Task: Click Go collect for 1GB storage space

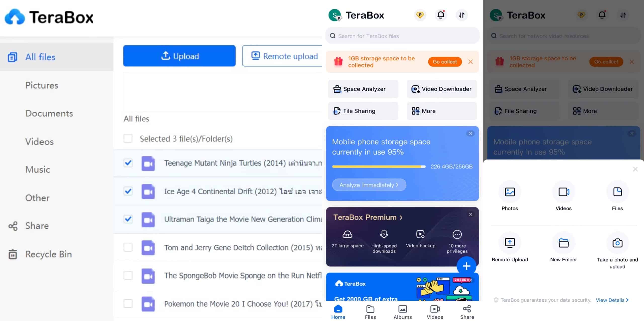Action: pyautogui.click(x=445, y=62)
